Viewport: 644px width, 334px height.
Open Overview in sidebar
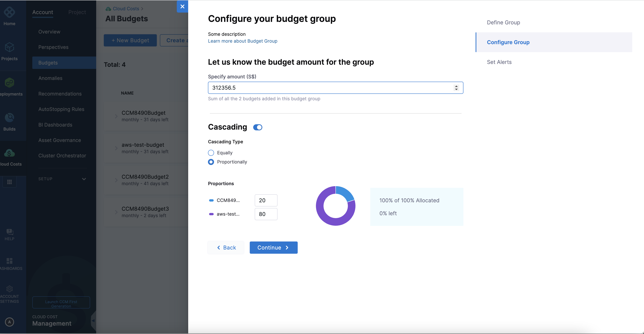(x=49, y=32)
